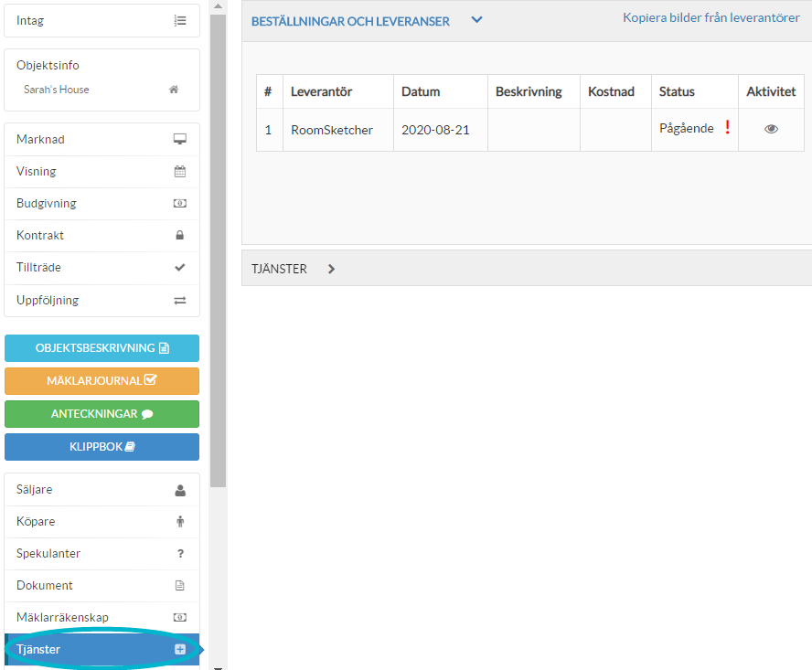Click Kopiera bilder från leverantörer link
The height and width of the screenshot is (670, 812).
[x=710, y=18]
